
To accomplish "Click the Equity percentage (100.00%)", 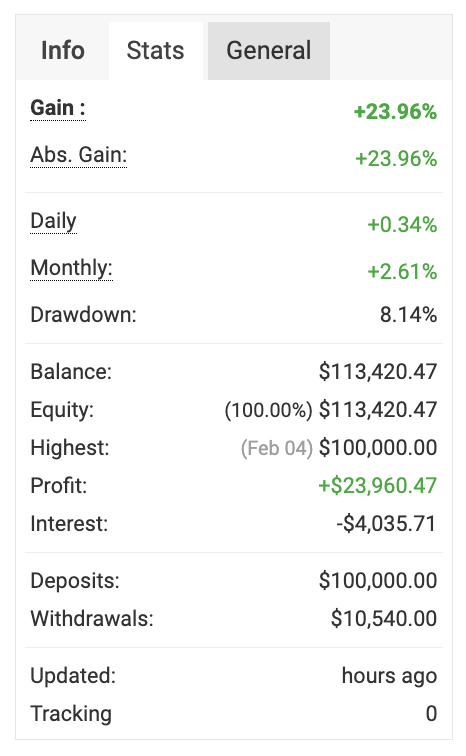I will pos(268,410).
